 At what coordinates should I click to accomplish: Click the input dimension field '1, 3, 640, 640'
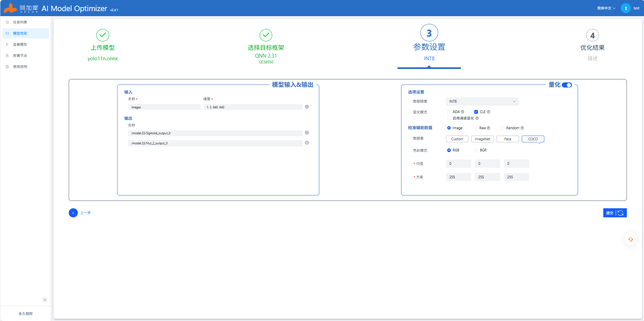point(253,107)
